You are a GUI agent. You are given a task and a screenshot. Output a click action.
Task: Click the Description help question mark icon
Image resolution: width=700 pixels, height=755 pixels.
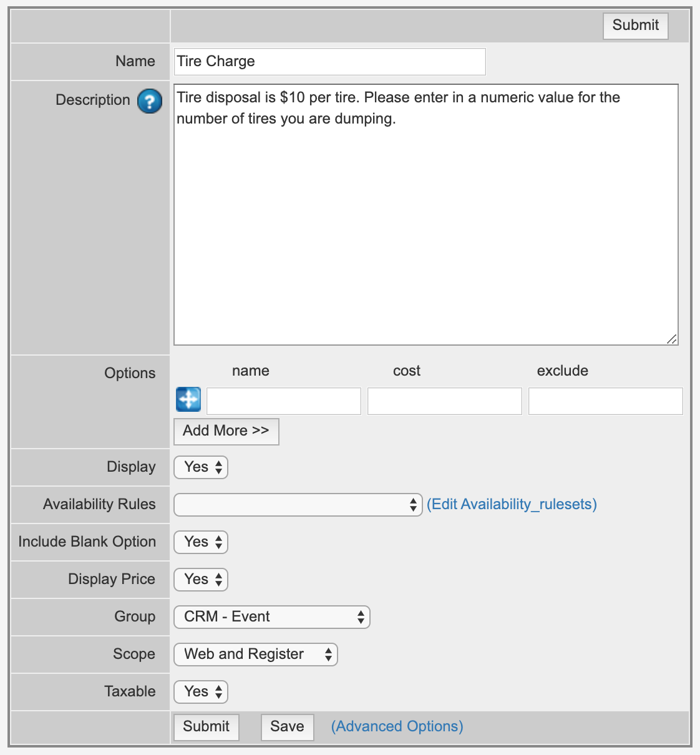(150, 101)
